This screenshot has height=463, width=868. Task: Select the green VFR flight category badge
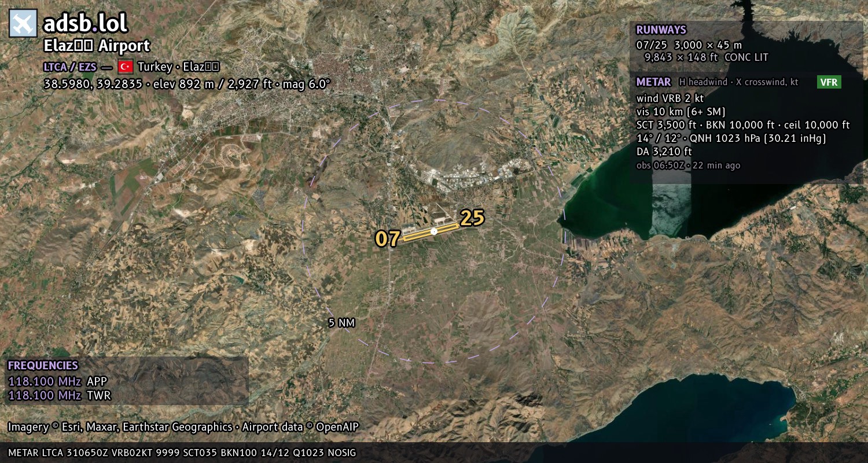[829, 82]
